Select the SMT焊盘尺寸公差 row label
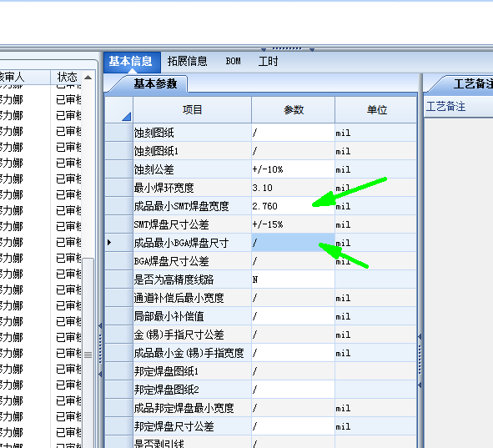The width and height of the screenshot is (493, 448). pyautogui.click(x=171, y=224)
